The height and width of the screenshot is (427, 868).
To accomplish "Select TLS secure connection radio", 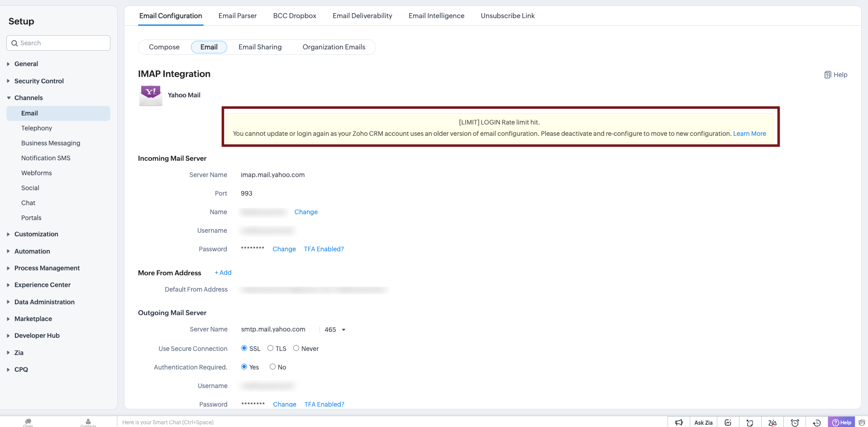I will pos(270,348).
